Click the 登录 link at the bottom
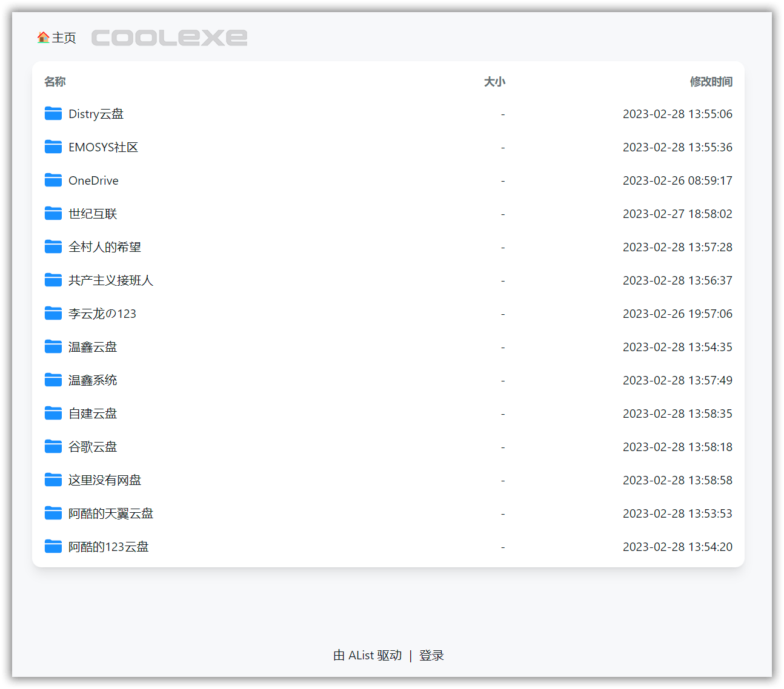784x689 pixels. point(431,654)
